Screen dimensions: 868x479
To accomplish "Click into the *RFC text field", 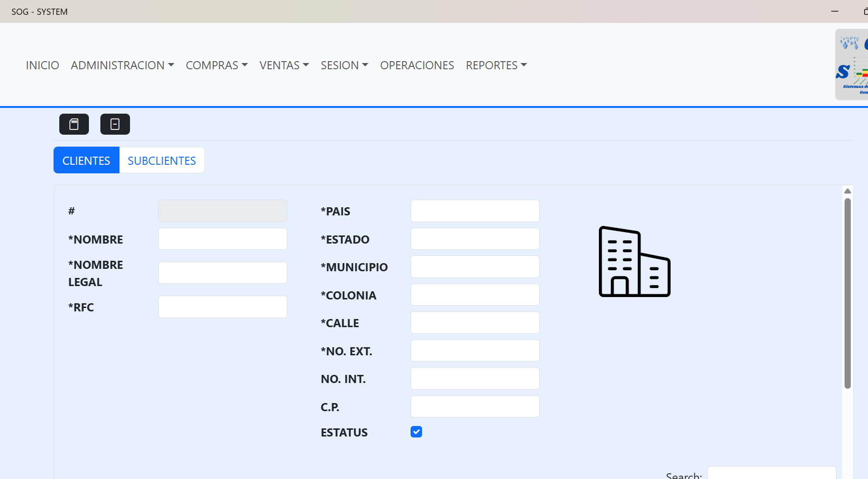I will pos(223,307).
